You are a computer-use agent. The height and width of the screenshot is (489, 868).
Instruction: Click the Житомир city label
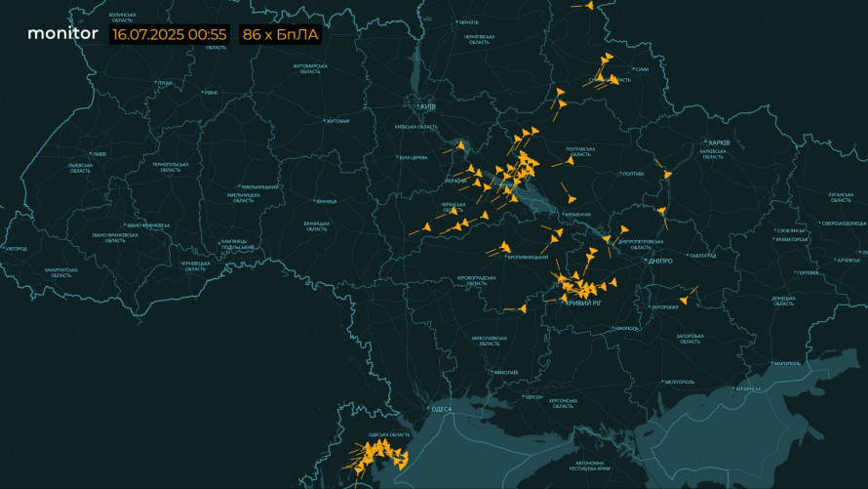coord(337,121)
